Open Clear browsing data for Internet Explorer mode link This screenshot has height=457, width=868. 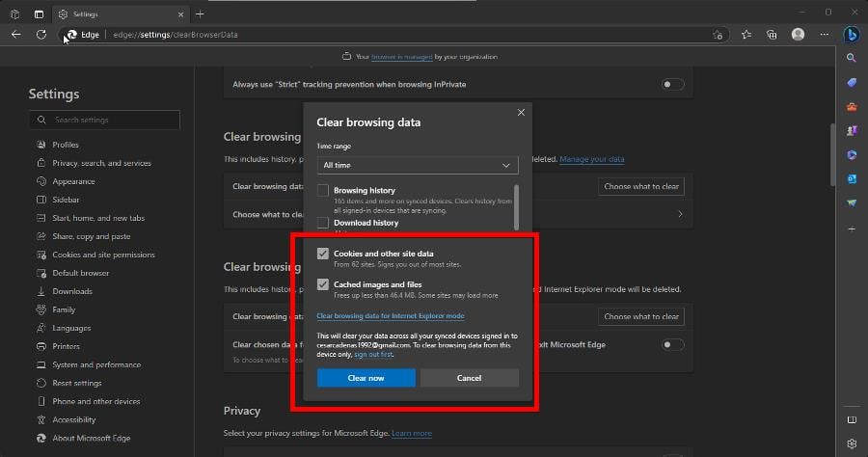tap(391, 316)
